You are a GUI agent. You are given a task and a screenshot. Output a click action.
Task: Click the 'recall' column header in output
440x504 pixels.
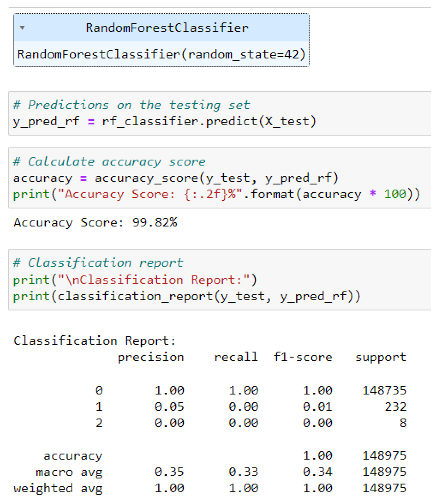click(236, 357)
